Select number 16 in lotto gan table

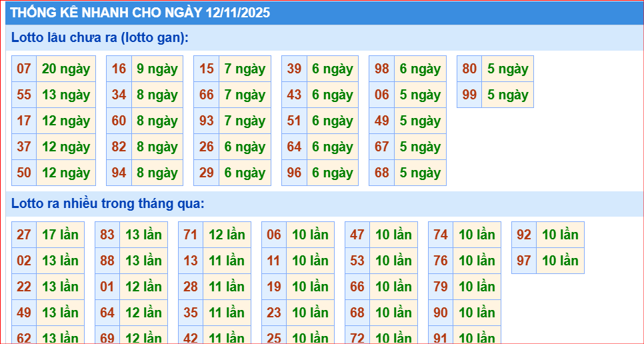point(119,69)
